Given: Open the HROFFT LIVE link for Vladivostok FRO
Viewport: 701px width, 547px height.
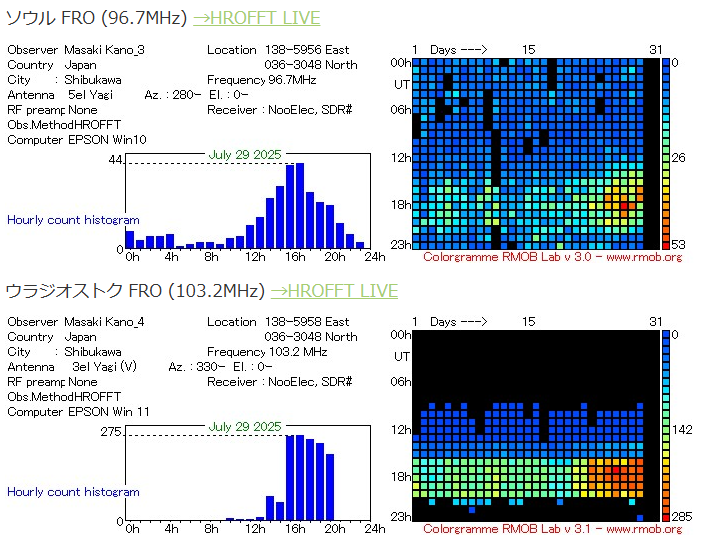Looking at the screenshot, I should coord(334,291).
